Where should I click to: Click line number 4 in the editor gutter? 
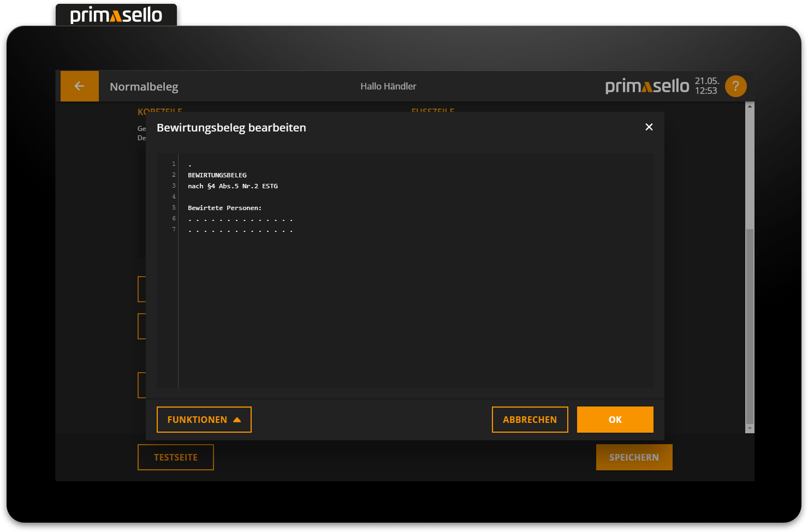tap(174, 197)
